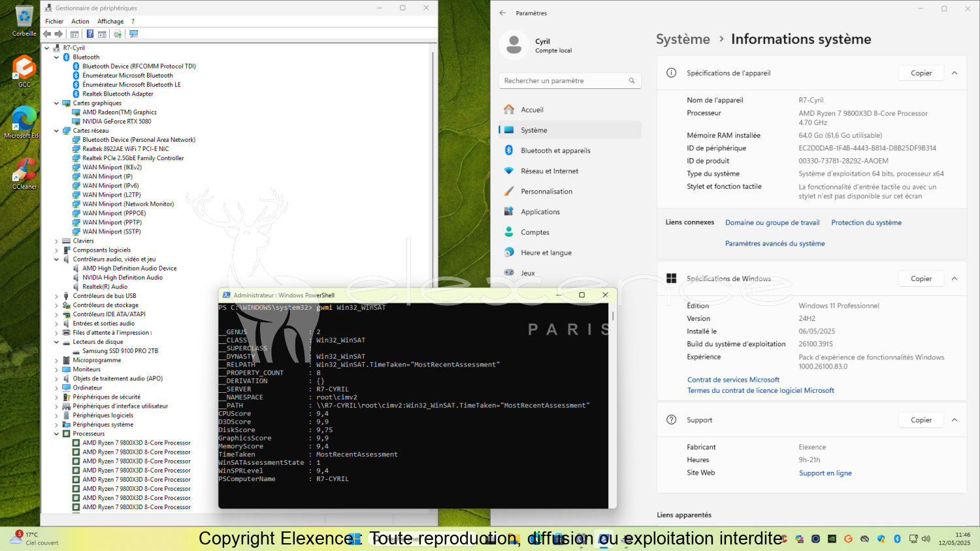
Task: Click the Windows Security shield tray icon
Action: click(881, 539)
